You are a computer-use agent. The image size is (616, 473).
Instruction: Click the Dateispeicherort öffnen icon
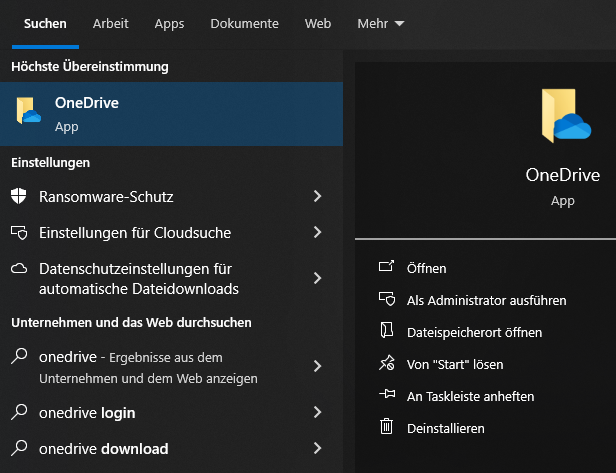tap(387, 330)
